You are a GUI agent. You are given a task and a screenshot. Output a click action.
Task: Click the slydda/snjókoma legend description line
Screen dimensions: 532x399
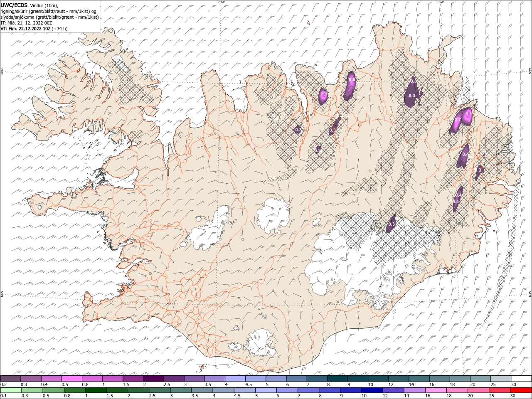point(50,17)
